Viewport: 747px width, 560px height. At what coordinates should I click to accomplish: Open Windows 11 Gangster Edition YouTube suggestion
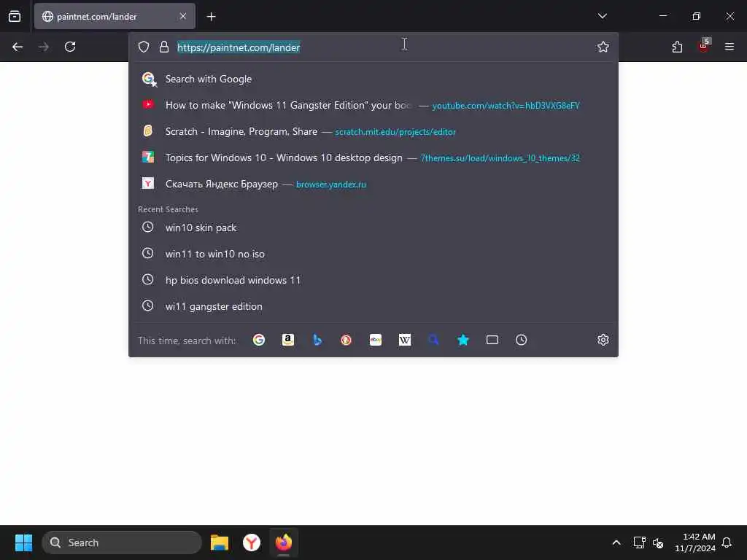pyautogui.click(x=373, y=105)
